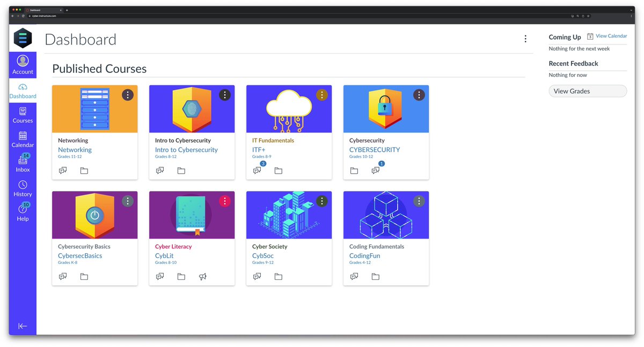Follow the View Calendar link
644x347 pixels.
[x=611, y=36]
